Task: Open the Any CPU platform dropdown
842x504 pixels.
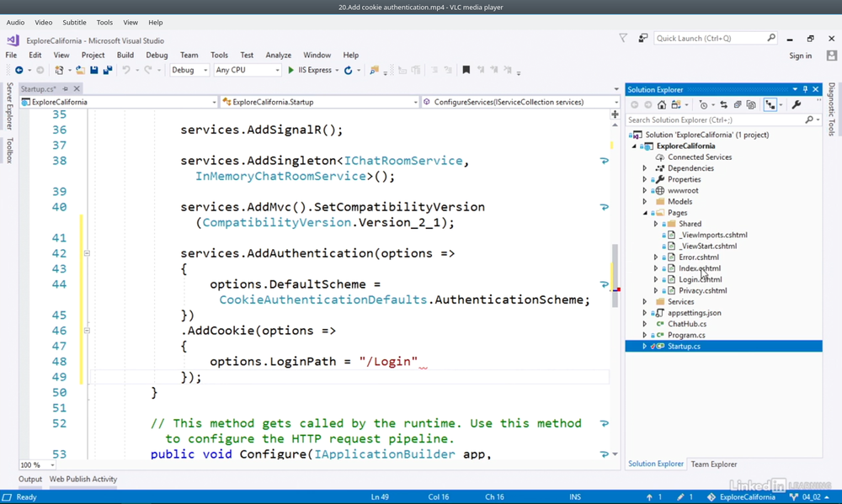Action: (248, 71)
